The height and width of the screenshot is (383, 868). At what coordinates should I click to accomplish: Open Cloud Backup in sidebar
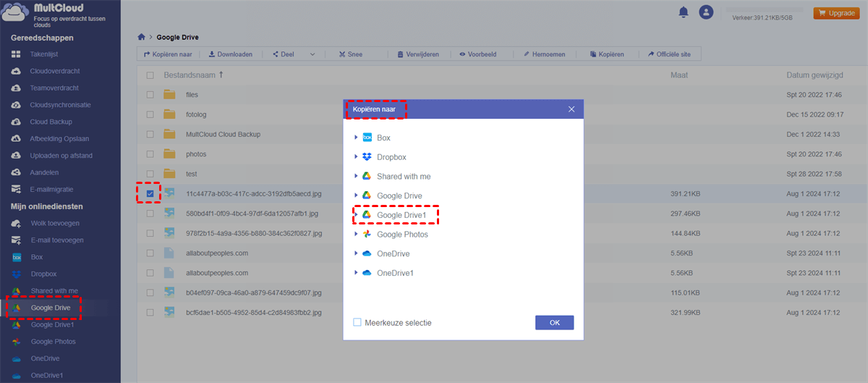point(51,122)
